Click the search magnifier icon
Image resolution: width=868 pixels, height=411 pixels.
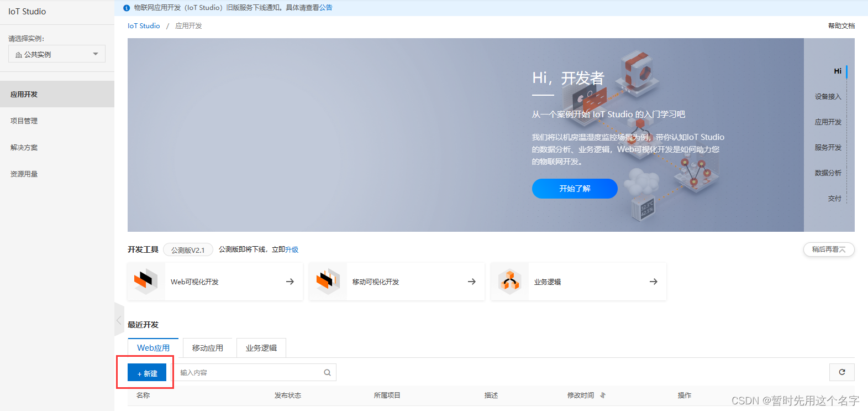tap(327, 373)
